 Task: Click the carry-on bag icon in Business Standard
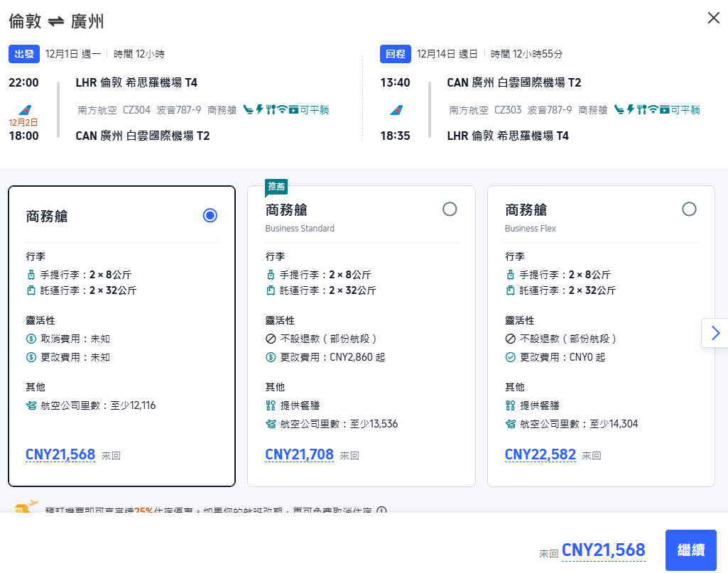(271, 275)
